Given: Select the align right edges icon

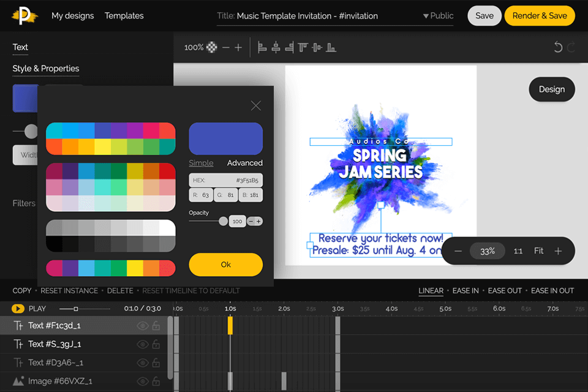Looking at the screenshot, I should tap(289, 46).
